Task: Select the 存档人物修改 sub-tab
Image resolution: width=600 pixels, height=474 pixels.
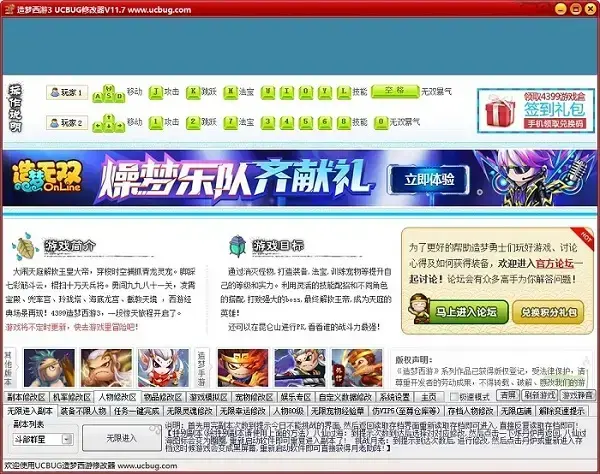Action: (x=471, y=411)
